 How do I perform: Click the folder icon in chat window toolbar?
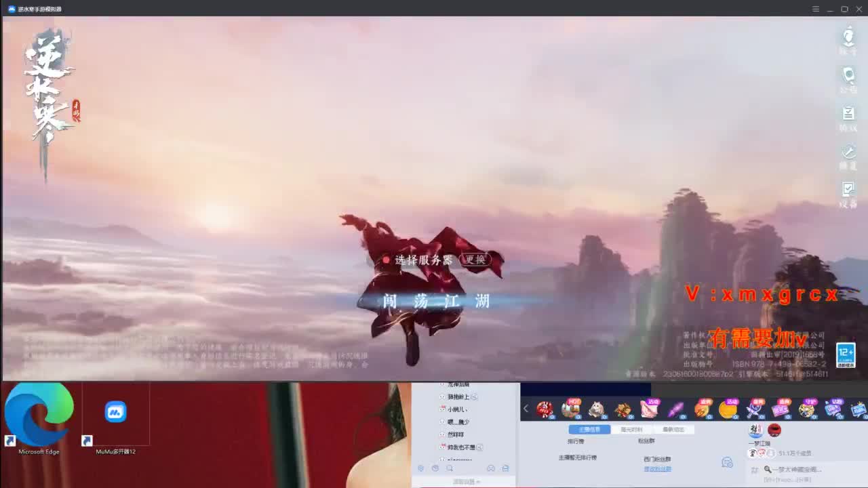[x=505, y=468]
